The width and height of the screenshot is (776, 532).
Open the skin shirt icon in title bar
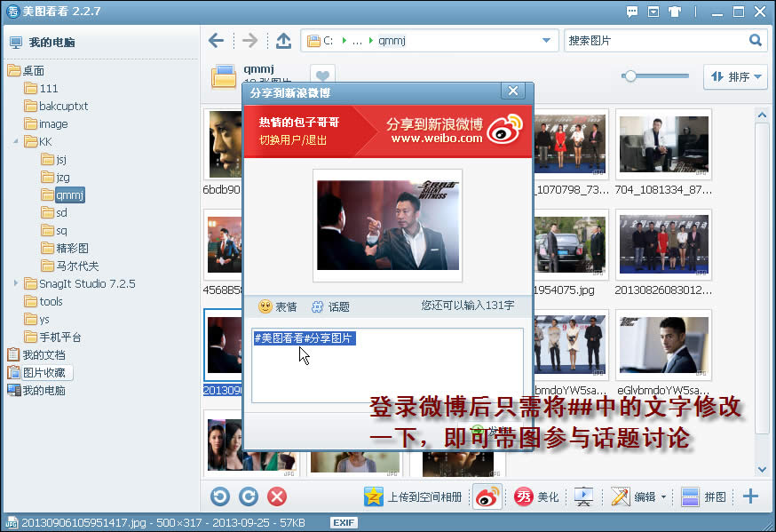(x=675, y=12)
